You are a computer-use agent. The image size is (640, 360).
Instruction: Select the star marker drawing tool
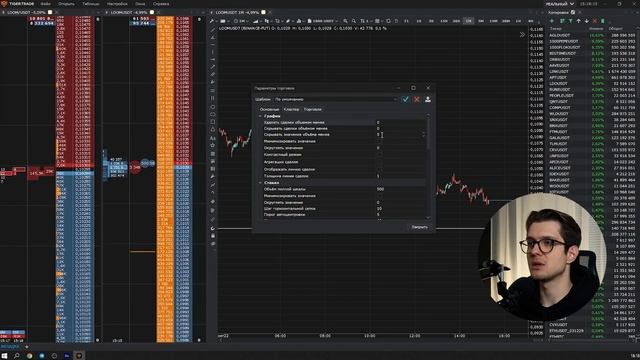coord(213,145)
